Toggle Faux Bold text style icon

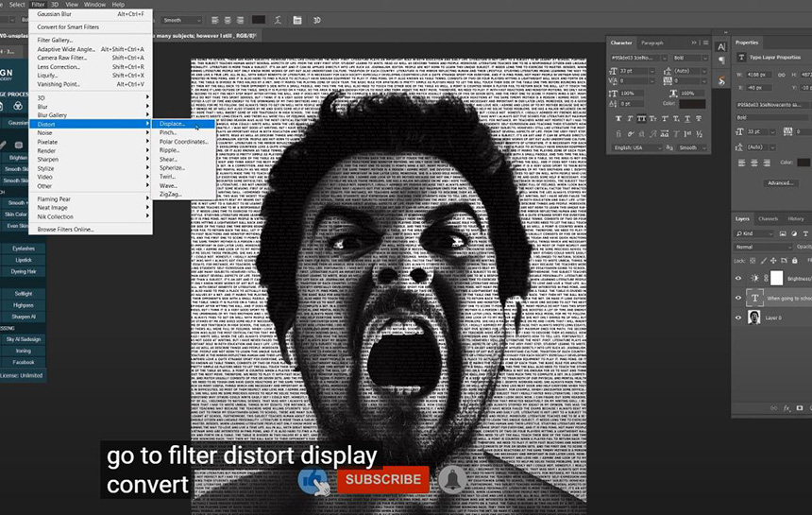[619, 118]
